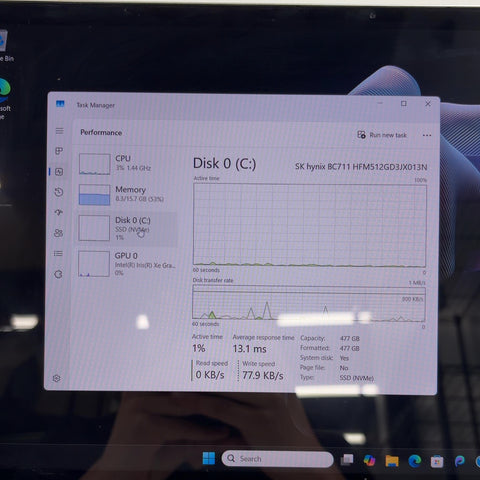Select CPU performance entry
The width and height of the screenshot is (480, 480).
click(x=127, y=164)
